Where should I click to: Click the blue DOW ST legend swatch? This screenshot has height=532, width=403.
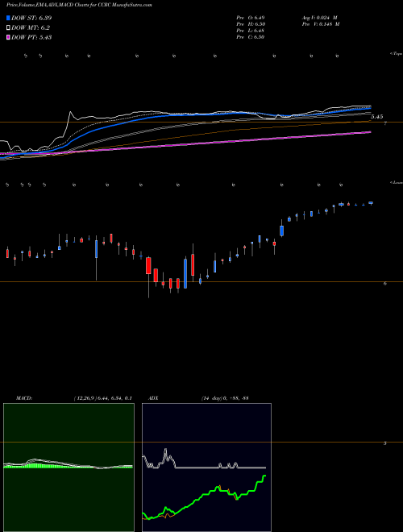[8, 18]
